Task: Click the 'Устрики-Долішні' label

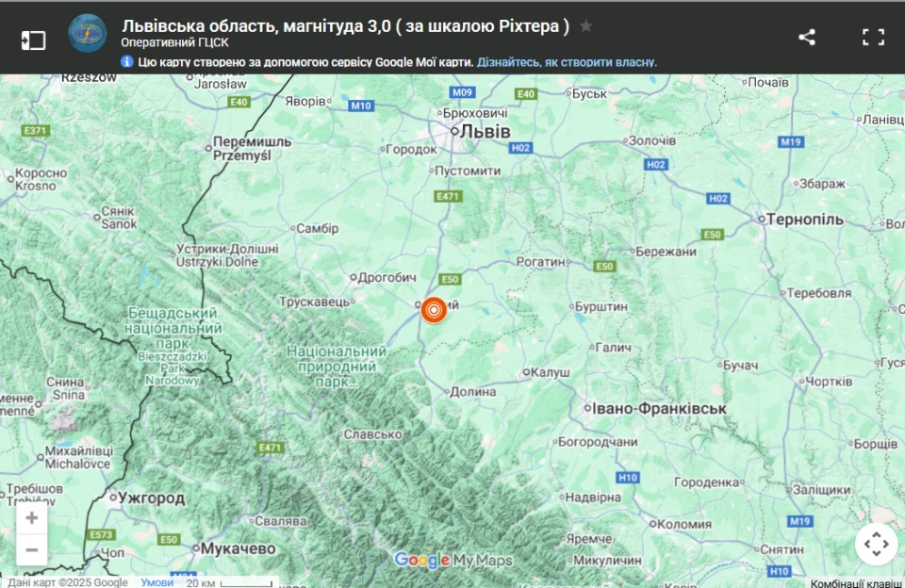Action: [227, 249]
